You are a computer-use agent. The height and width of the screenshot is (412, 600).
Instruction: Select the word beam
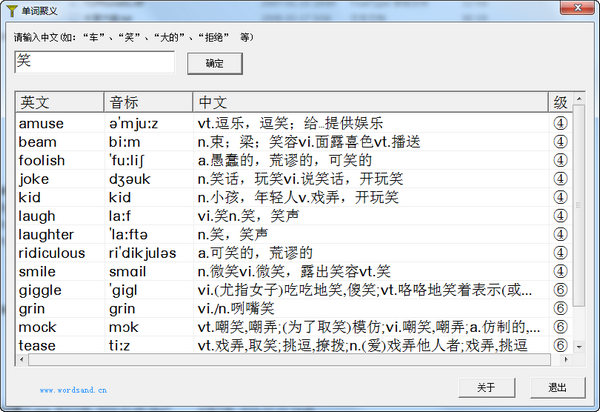tap(38, 142)
